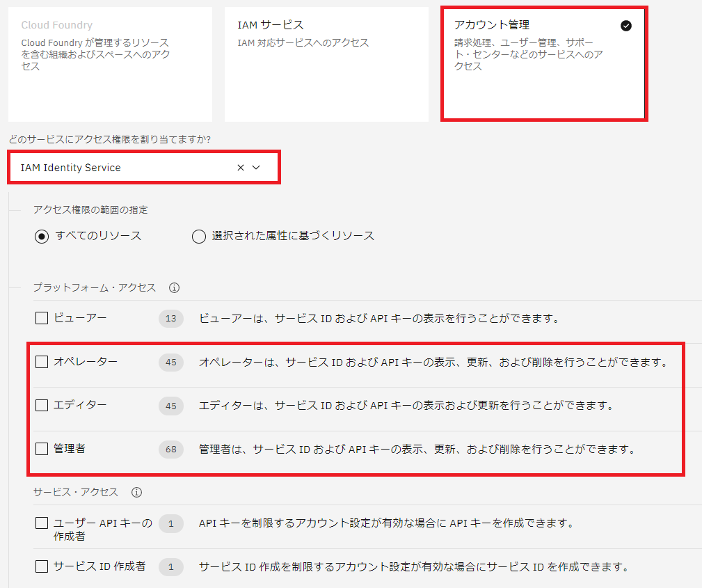702x588 pixels.
Task: Select the Cloud Foundry access card
Action: pos(110,64)
